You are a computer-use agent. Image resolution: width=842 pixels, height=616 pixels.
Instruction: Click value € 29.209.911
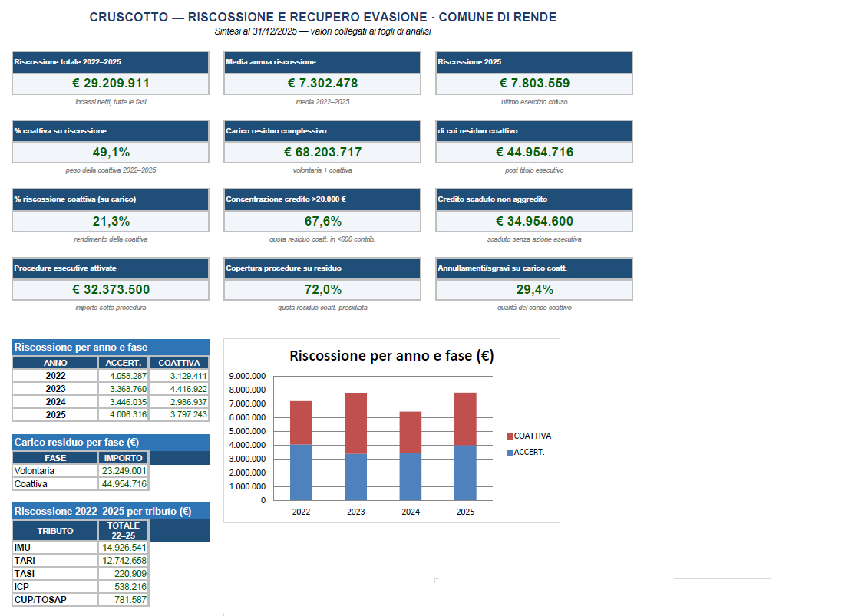click(111, 83)
